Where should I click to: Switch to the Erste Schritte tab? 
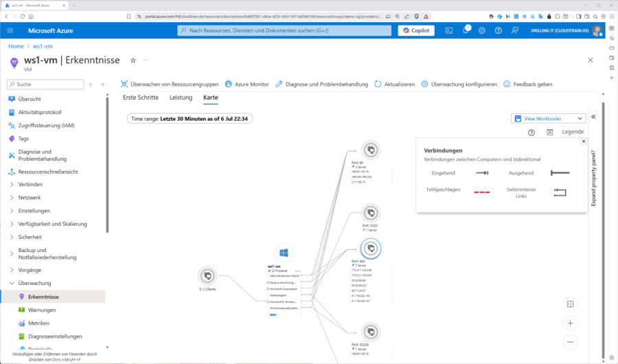141,98
